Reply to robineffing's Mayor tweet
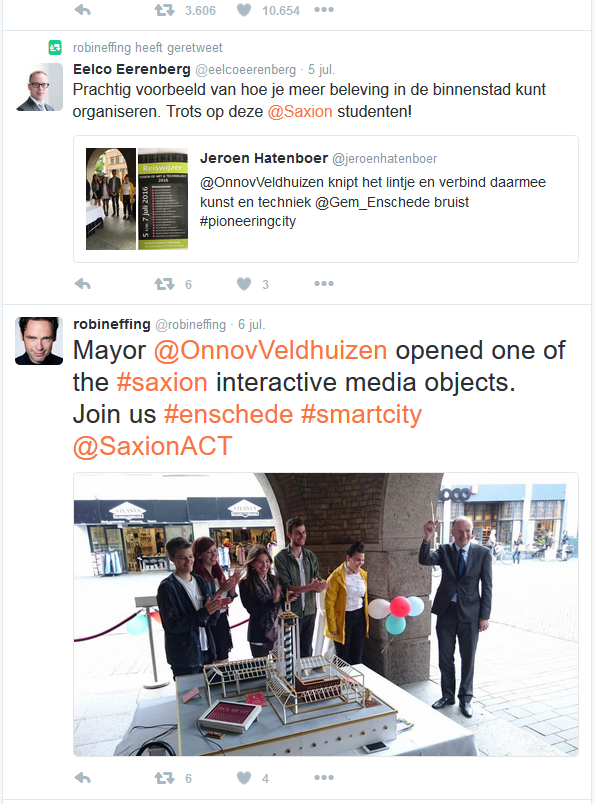Screen dimensions: 595x804 [83, 778]
